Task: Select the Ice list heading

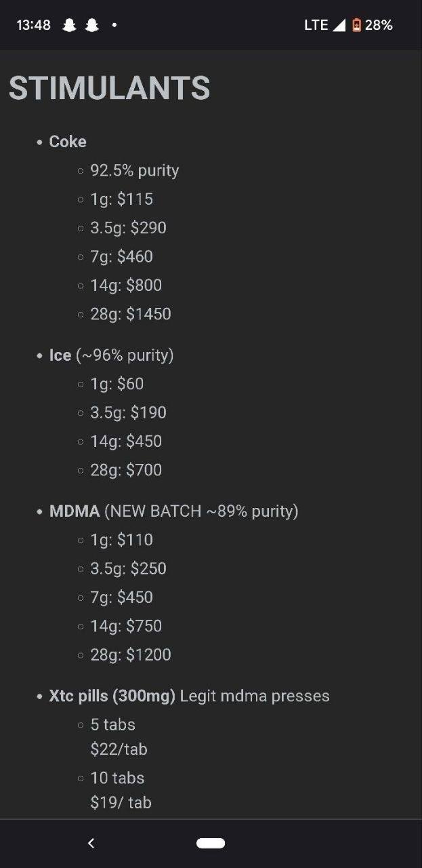Action: pyautogui.click(x=60, y=355)
